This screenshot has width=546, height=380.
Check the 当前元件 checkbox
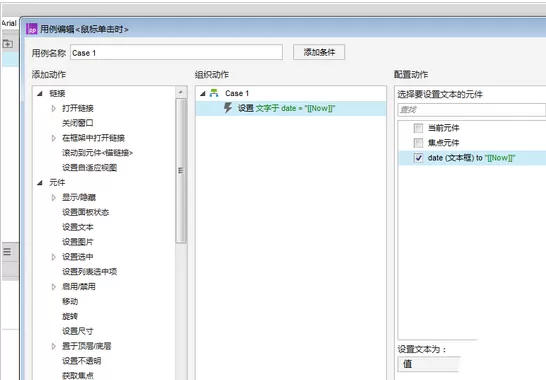coord(418,128)
